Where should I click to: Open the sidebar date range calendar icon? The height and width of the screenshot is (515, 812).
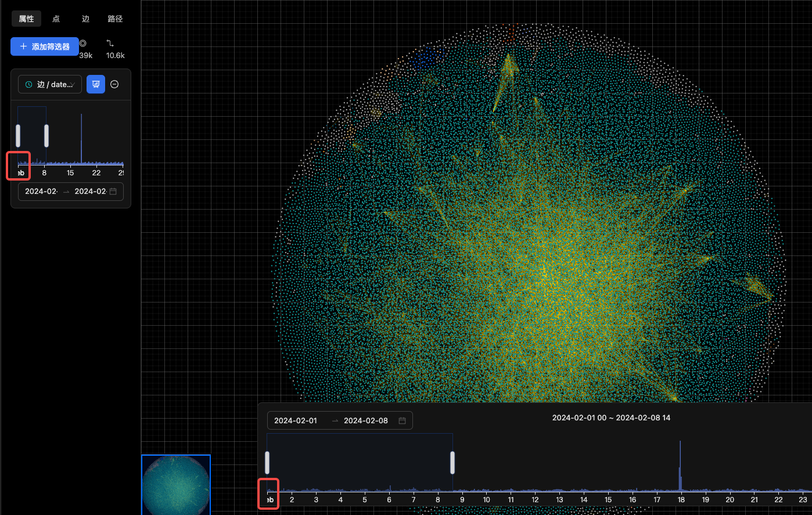113,191
